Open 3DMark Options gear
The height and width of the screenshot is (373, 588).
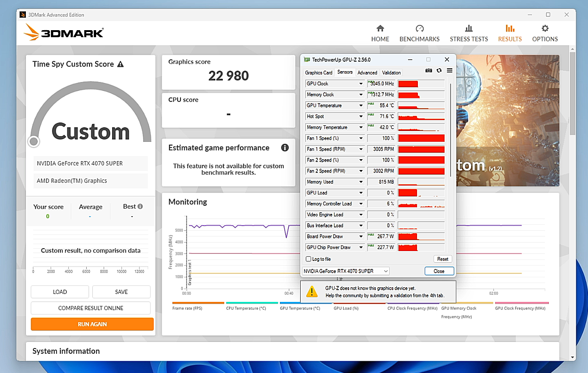(545, 33)
